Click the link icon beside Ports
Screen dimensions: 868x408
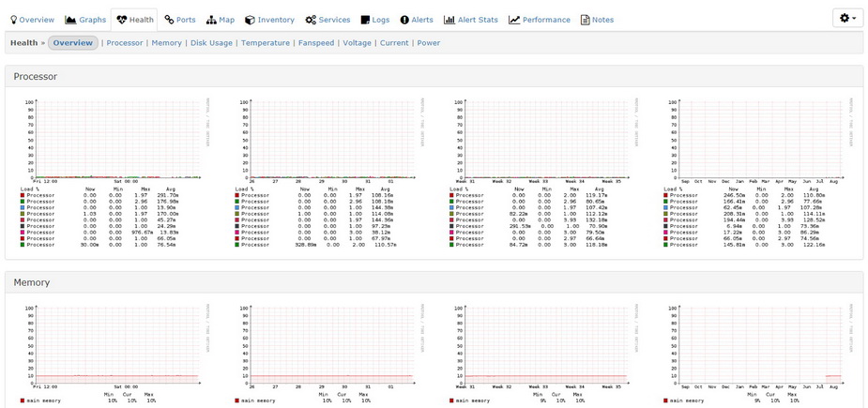170,20
